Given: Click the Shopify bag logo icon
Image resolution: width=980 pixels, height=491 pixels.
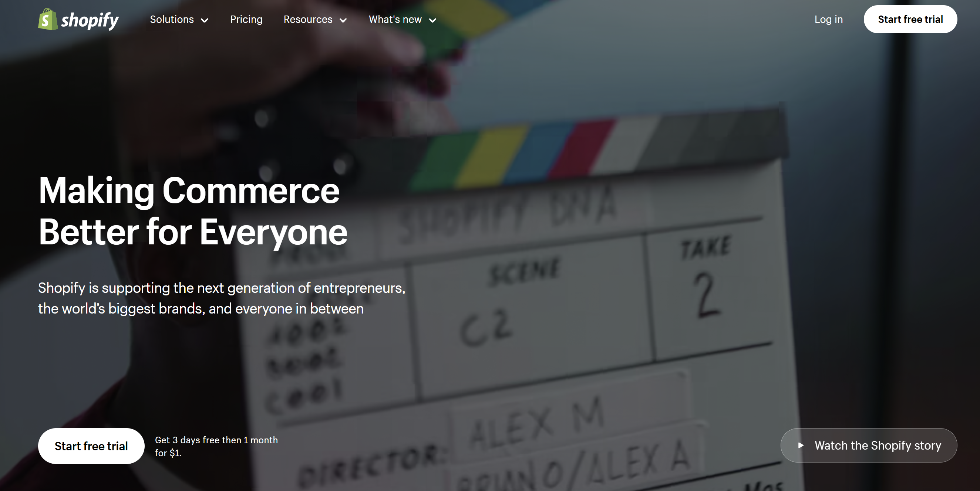Looking at the screenshot, I should coord(48,19).
